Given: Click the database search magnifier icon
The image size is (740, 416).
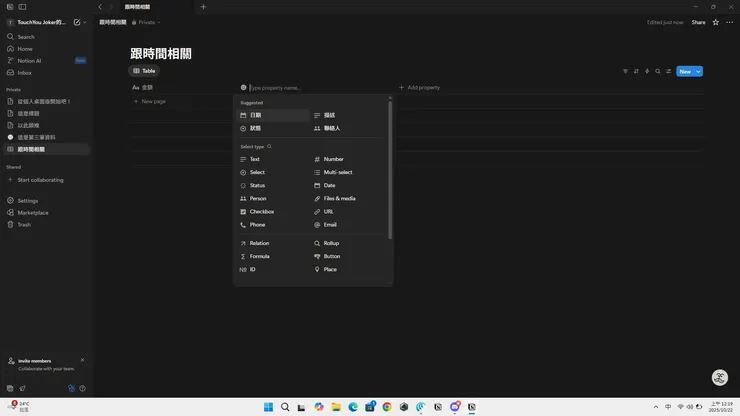Looking at the screenshot, I should click(x=658, y=71).
